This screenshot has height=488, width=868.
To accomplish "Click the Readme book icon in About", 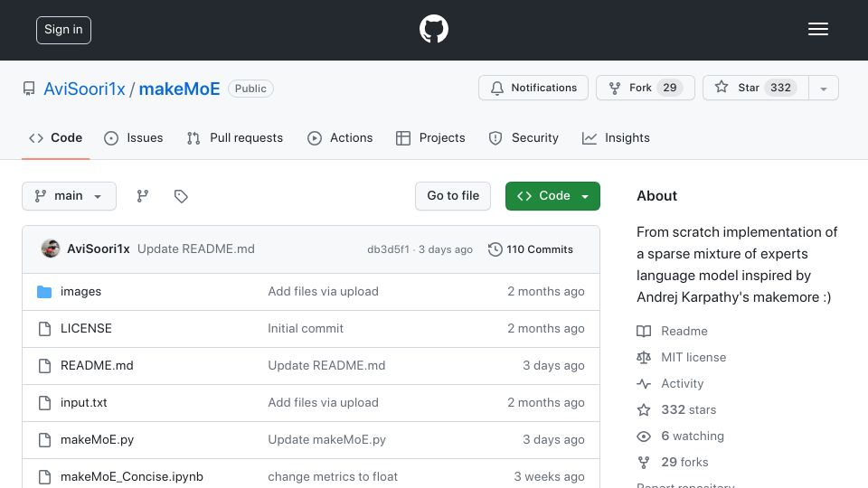I will [x=644, y=332].
